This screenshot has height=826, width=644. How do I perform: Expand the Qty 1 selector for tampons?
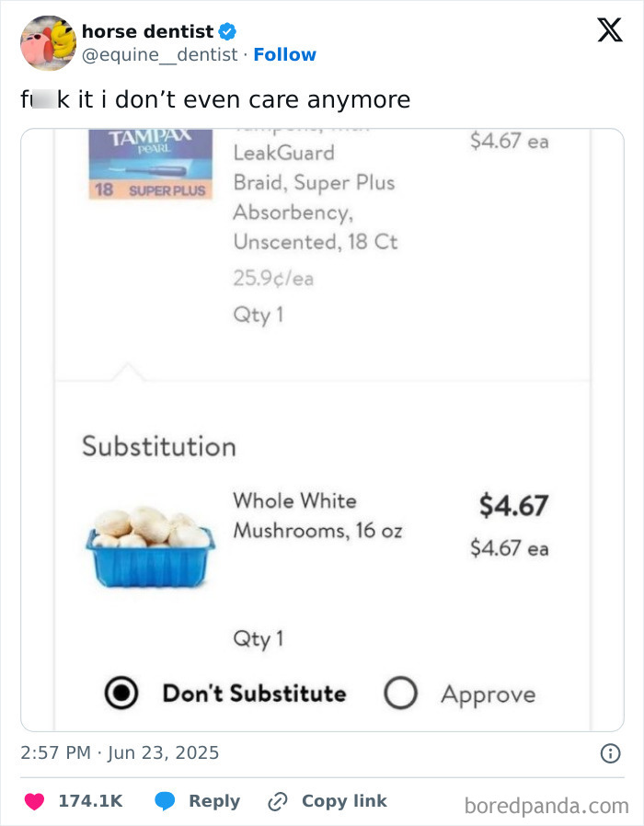258,315
